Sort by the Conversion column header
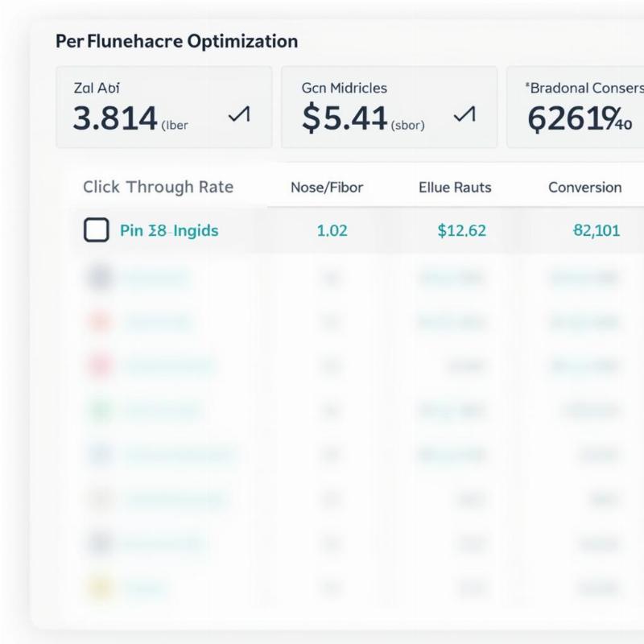This screenshot has width=644, height=644. tap(584, 188)
